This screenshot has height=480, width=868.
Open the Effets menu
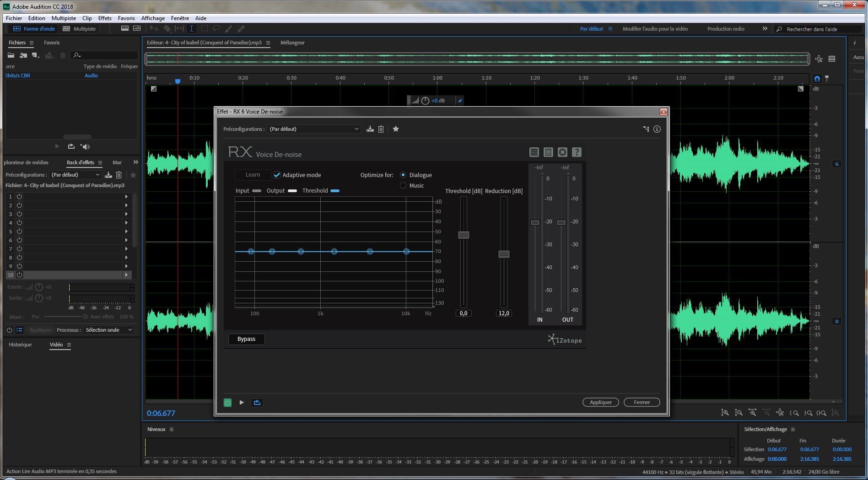coord(105,18)
